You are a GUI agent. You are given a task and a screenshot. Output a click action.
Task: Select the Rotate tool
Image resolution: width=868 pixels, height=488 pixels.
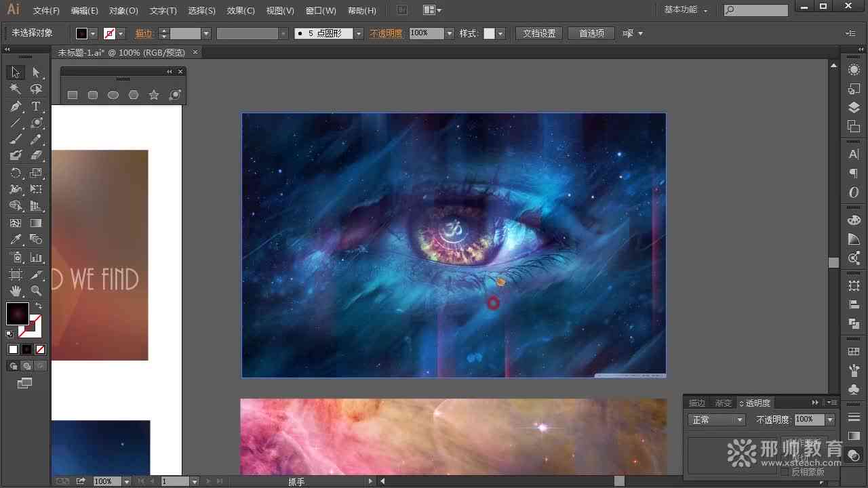[x=16, y=173]
